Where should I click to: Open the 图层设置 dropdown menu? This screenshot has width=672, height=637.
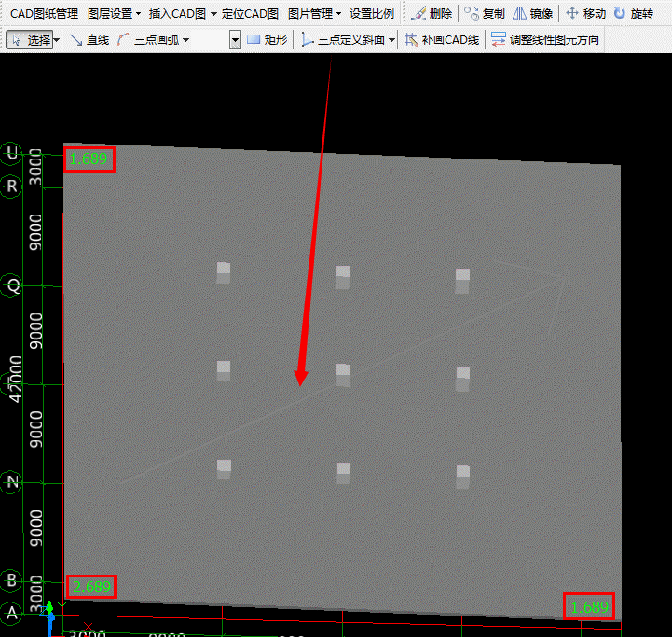click(x=114, y=14)
